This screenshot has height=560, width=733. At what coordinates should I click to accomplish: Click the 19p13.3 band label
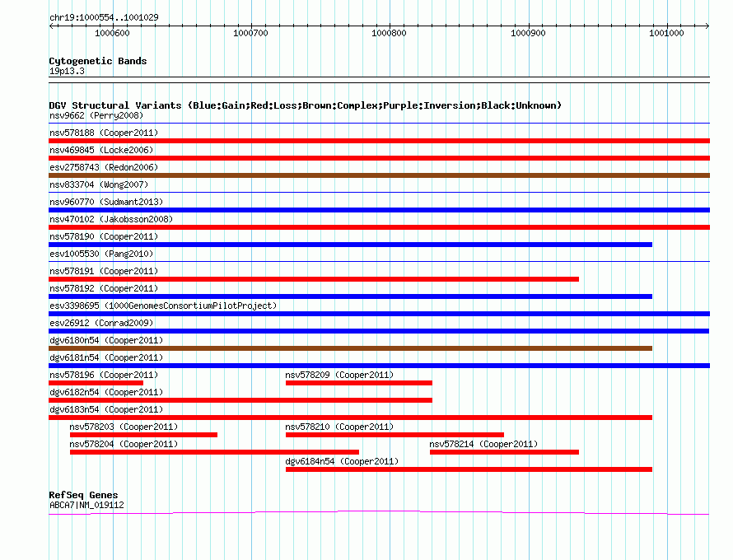[67, 71]
